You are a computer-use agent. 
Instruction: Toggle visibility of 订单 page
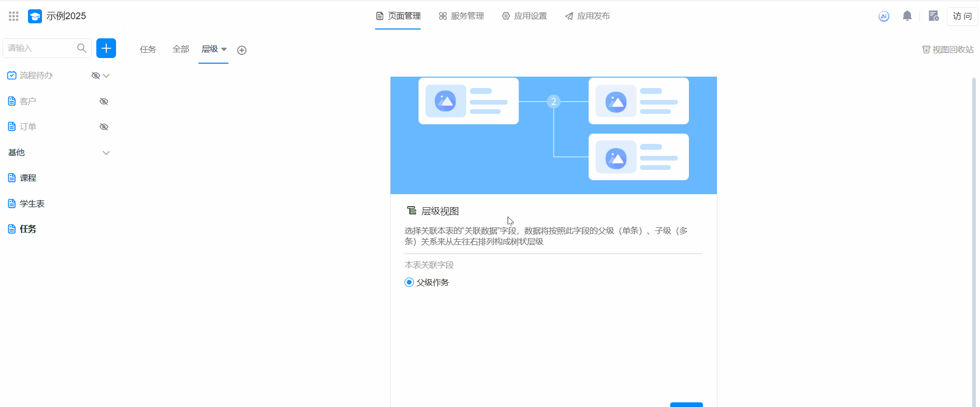click(x=104, y=127)
